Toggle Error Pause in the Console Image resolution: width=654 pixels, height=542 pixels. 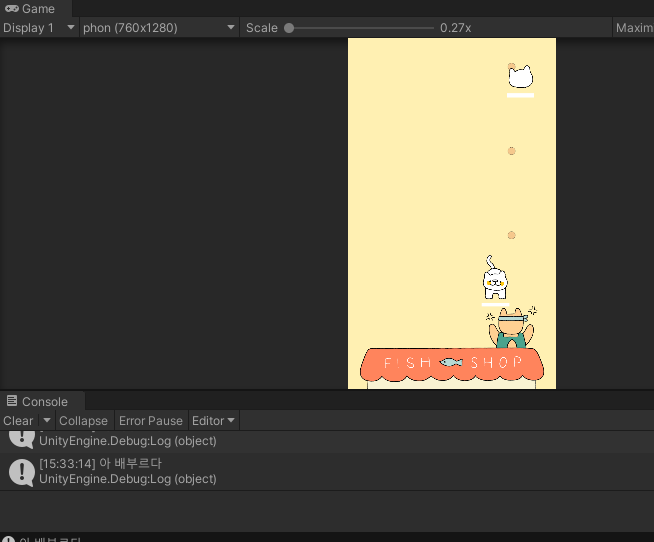pyautogui.click(x=151, y=421)
